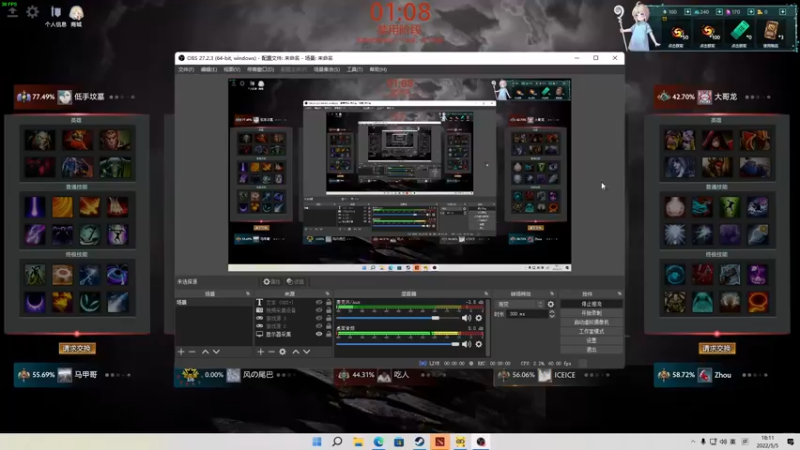This screenshot has width=800, height=450.
Task: Open OBS 设置 settings button
Action: pyautogui.click(x=591, y=340)
